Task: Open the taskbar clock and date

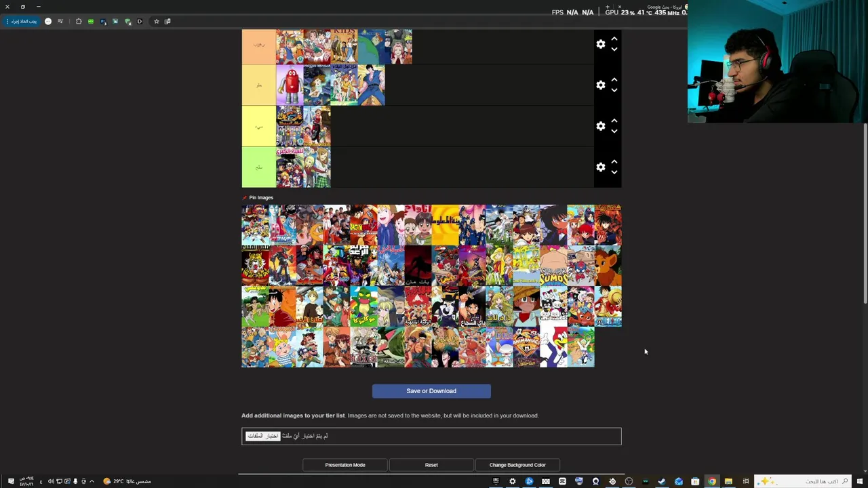Action: point(26,481)
